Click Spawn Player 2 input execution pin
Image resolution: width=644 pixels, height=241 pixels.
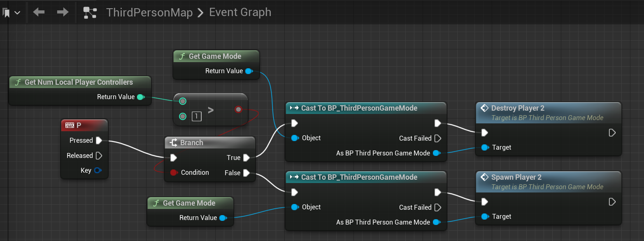(x=485, y=202)
